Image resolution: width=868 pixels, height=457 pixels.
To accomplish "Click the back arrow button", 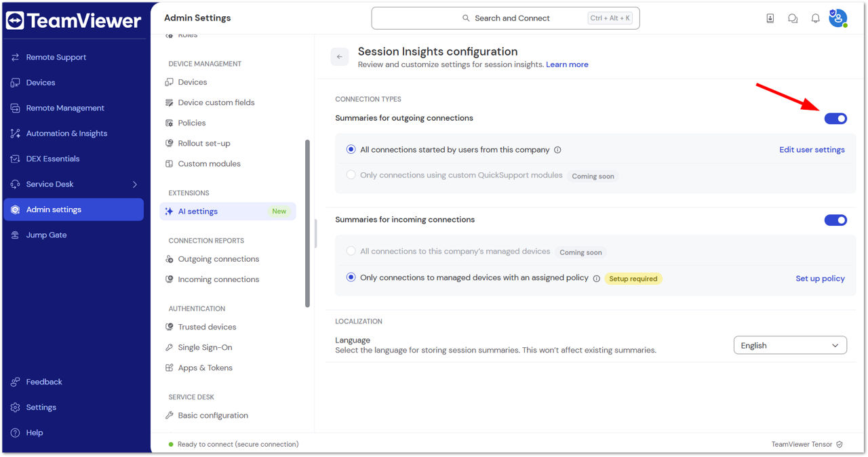I will coord(340,57).
